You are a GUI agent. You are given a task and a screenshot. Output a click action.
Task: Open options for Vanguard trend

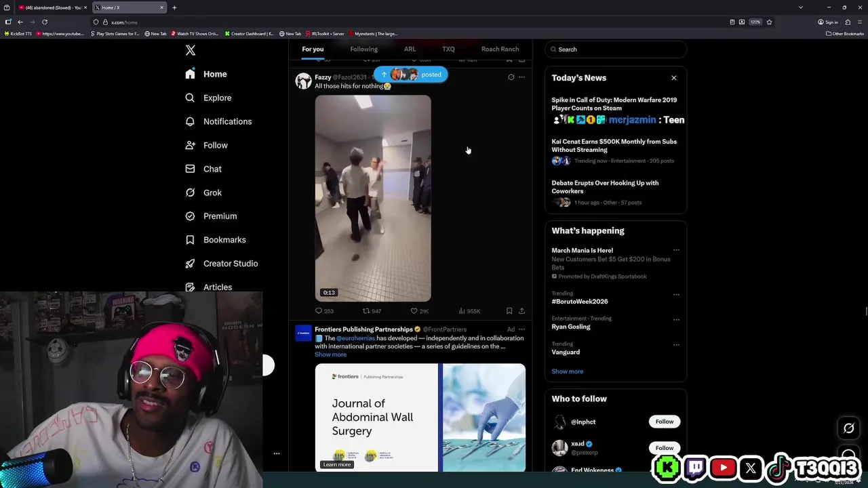pyautogui.click(x=676, y=345)
